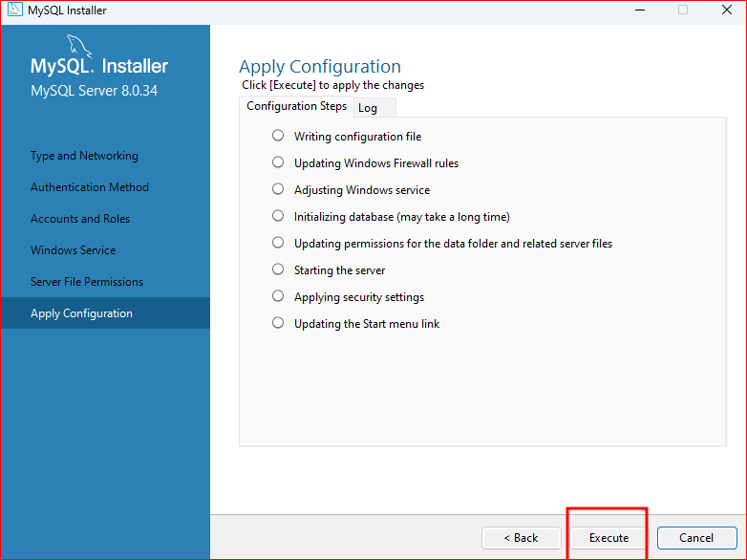Select the Initializing database step indicator

278,215
